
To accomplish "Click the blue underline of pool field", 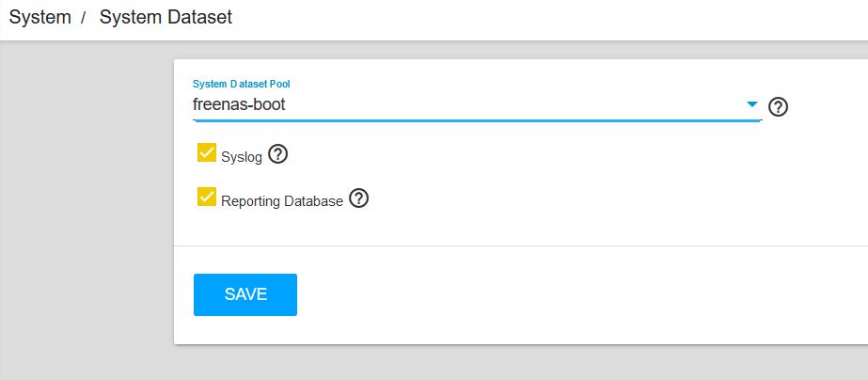I will (x=477, y=119).
